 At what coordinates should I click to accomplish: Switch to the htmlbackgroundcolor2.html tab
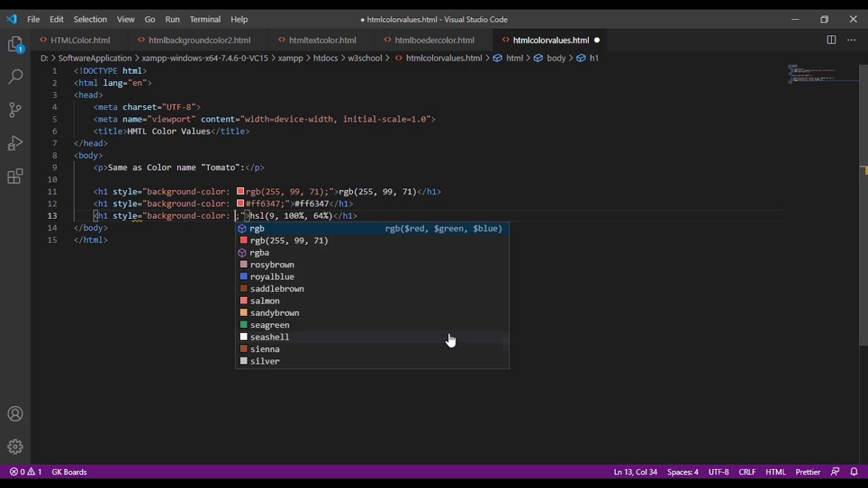(199, 40)
